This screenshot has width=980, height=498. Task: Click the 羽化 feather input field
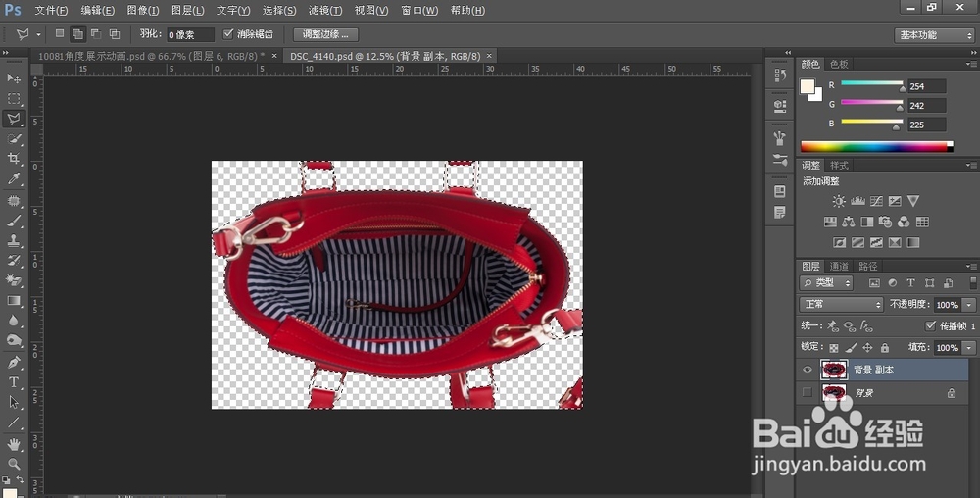coord(190,35)
